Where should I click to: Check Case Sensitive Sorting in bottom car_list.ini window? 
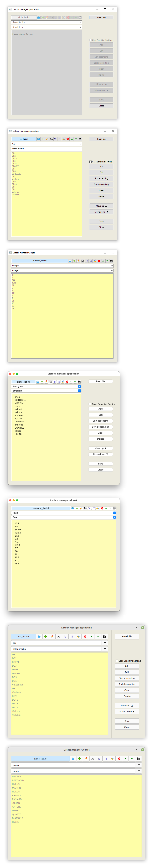(x=117, y=661)
